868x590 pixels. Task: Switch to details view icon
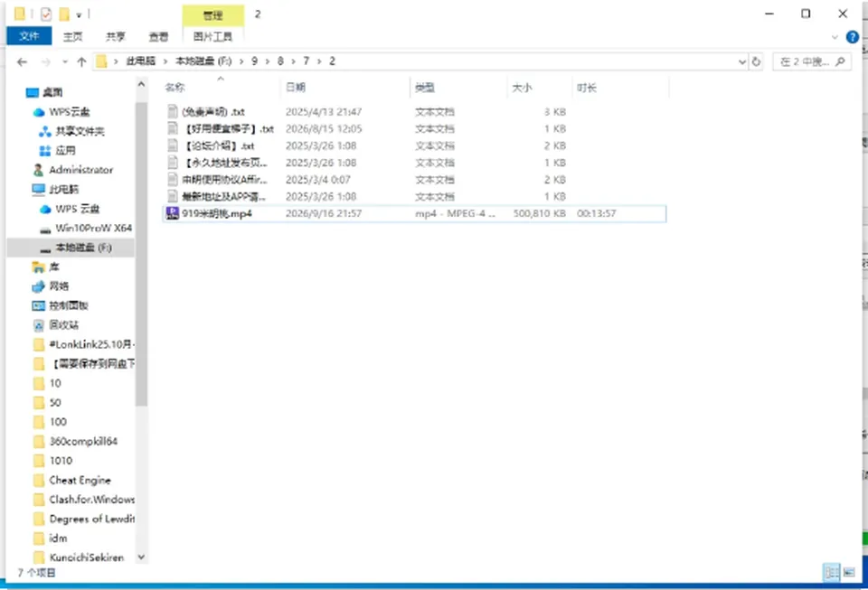click(832, 572)
